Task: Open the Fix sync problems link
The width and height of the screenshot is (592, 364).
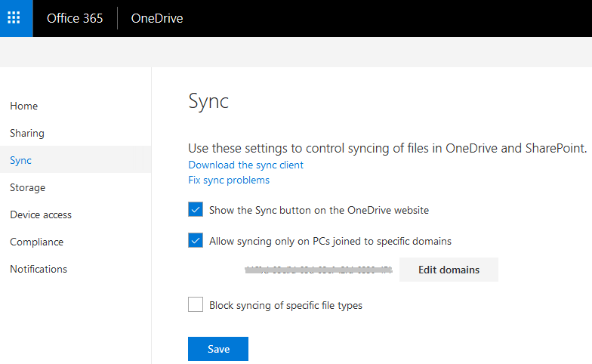Action: 229,180
